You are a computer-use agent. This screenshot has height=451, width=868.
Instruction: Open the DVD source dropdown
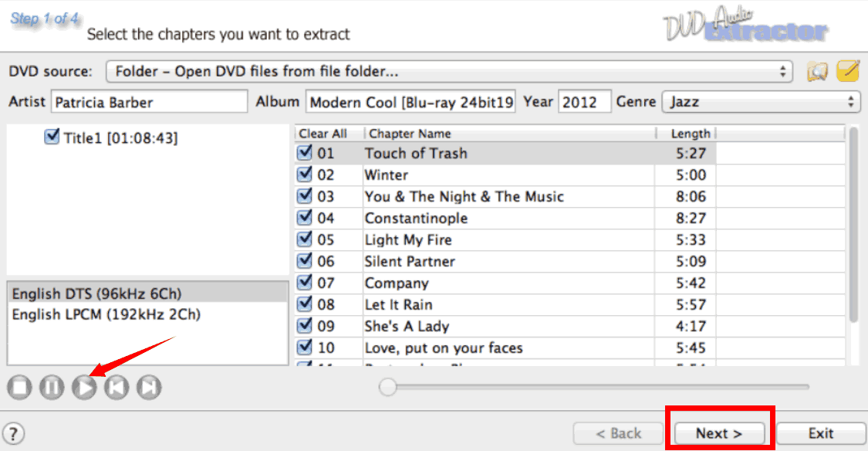[449, 72]
